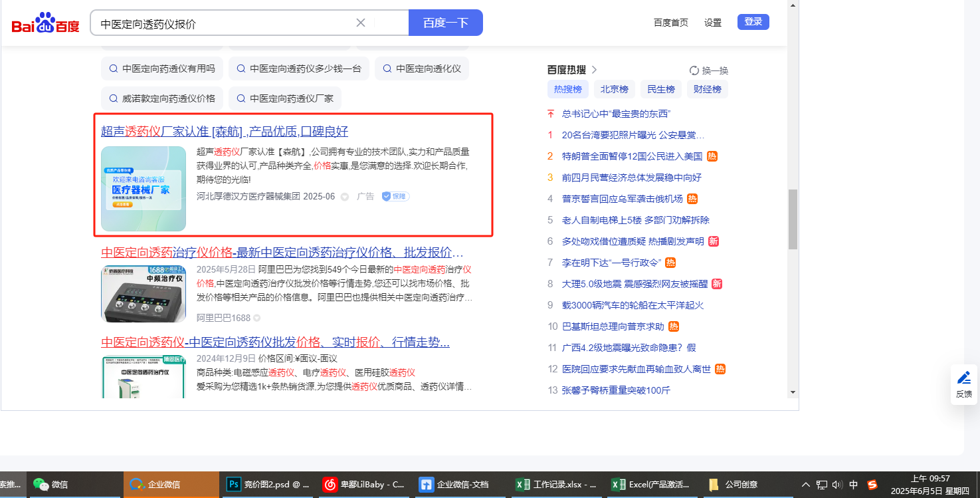Expand hidden system tray icons chevron

tap(806, 485)
